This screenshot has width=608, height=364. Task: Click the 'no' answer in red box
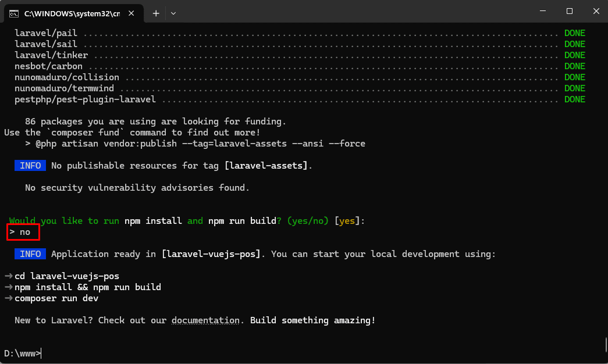click(24, 232)
